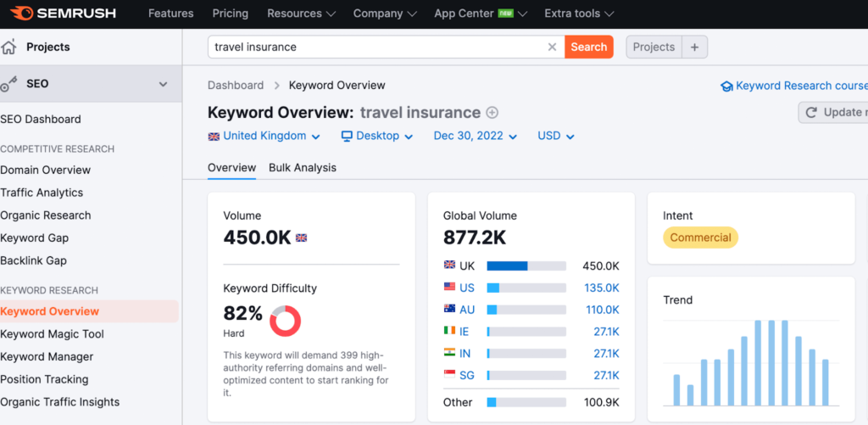The height and width of the screenshot is (425, 868).
Task: Click the graduation cap icon for Keyword Research course
Action: [726, 86]
